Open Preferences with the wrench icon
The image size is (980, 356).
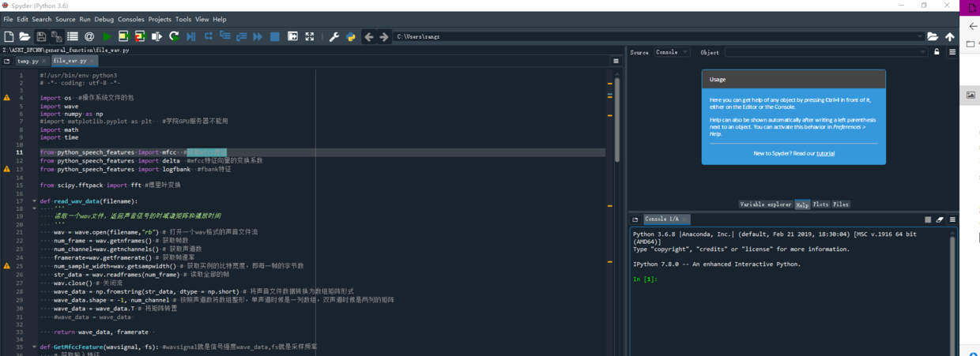[x=334, y=36]
